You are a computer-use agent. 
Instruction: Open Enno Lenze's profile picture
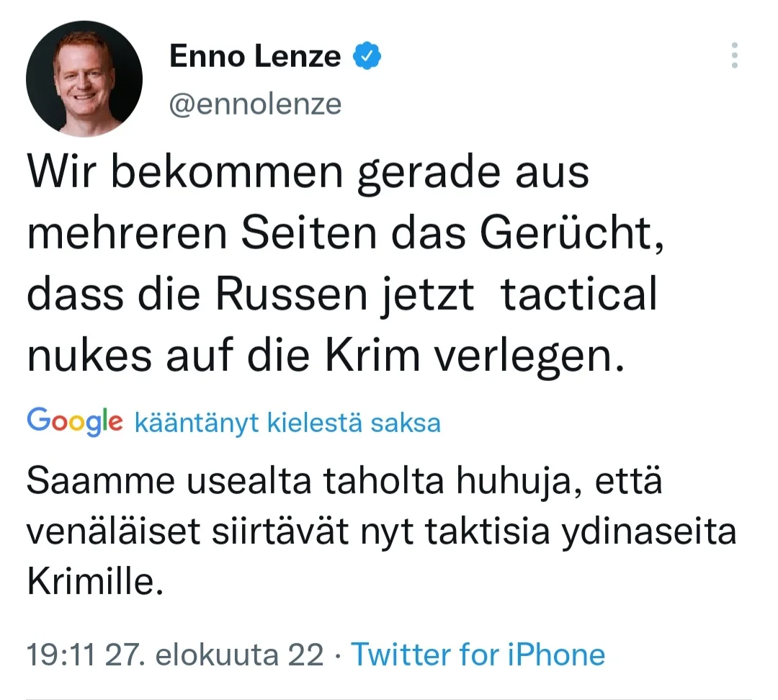tap(84, 78)
